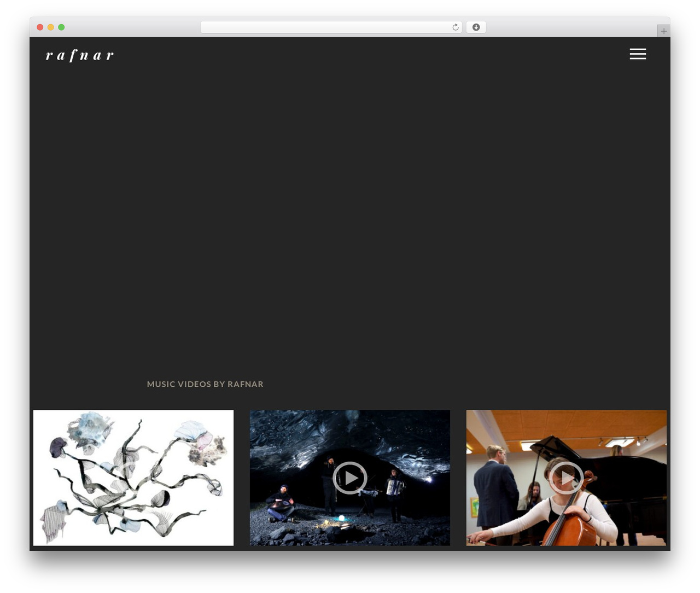Image resolution: width=700 pixels, height=593 pixels.
Task: Click the 'MUSIC VIDEOS BY RAFNAR' heading
Action: (205, 384)
